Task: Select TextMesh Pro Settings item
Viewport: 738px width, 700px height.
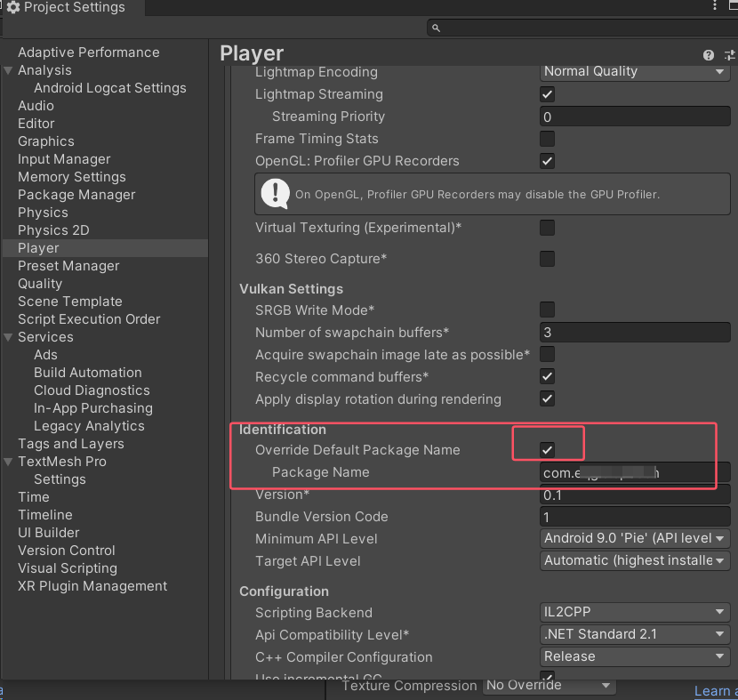Action: (x=60, y=479)
